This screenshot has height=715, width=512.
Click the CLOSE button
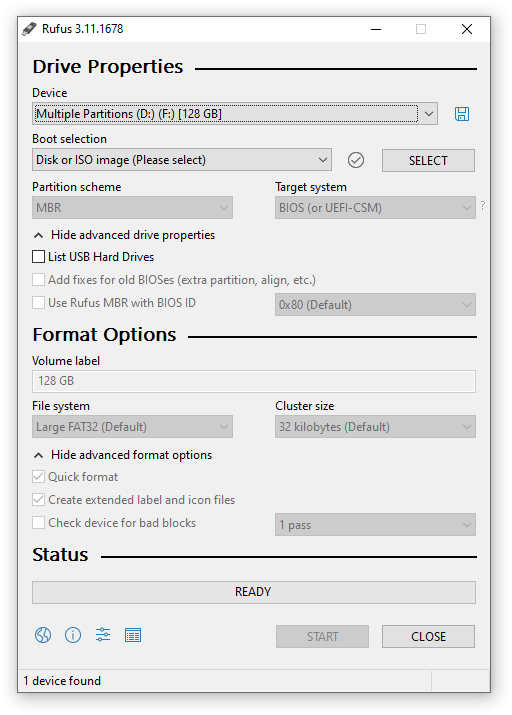point(428,637)
